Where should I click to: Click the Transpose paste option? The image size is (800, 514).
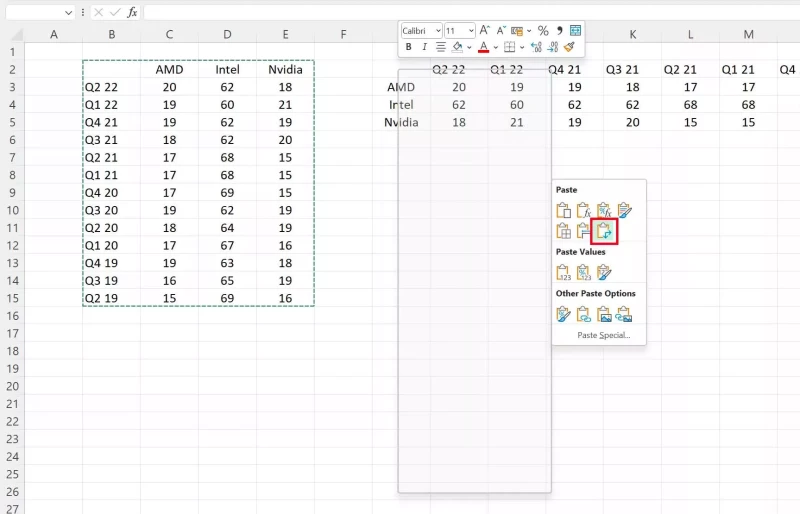click(604, 231)
